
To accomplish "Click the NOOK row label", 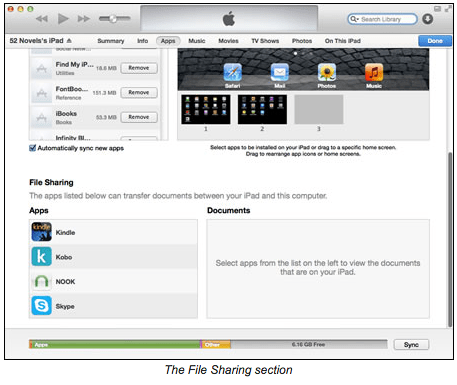I will [65, 282].
